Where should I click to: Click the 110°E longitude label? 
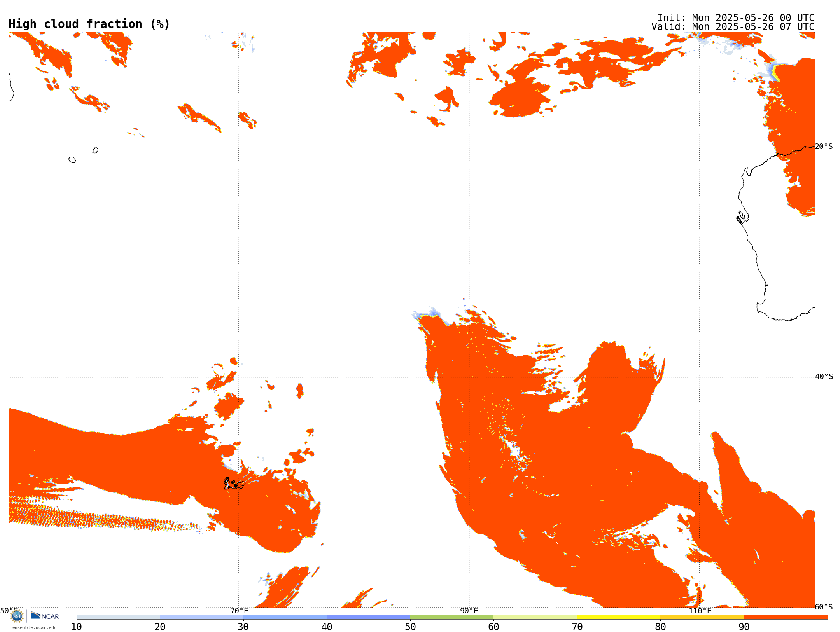tap(700, 611)
